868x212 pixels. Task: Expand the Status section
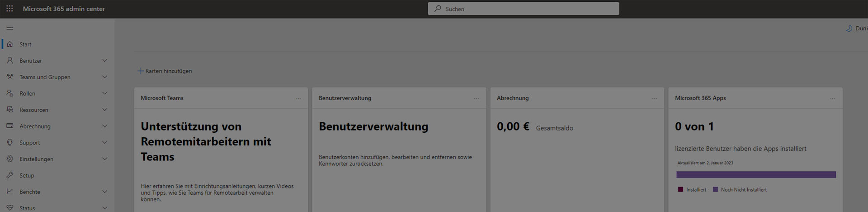click(105, 208)
